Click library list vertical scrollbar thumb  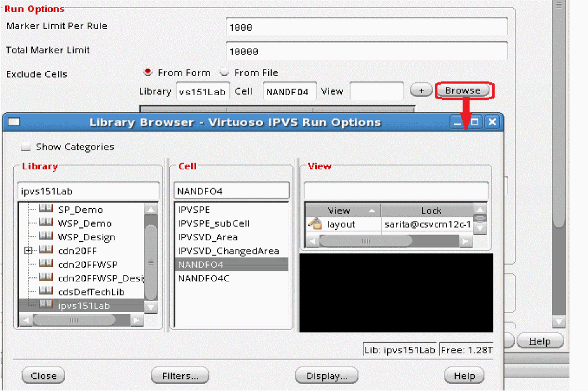(151, 262)
